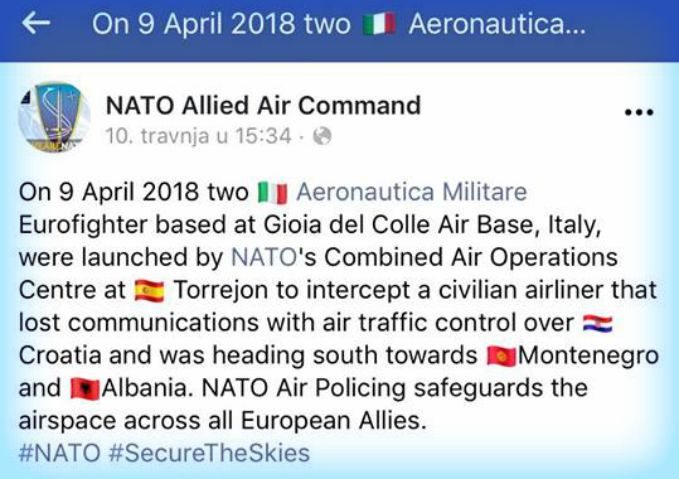Tap the Montenegro flag emoji
The image size is (679, 479).
click(x=501, y=356)
